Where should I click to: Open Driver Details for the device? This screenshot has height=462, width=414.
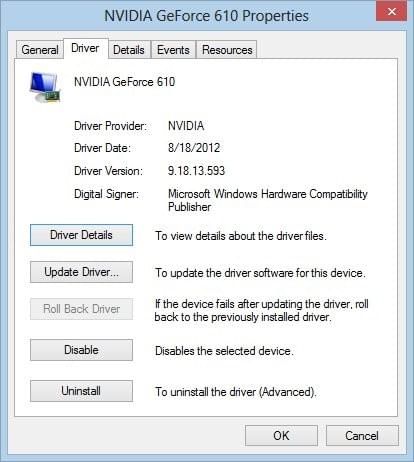point(81,235)
